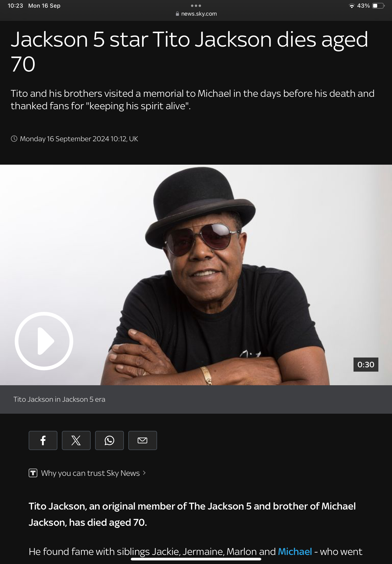The width and height of the screenshot is (392, 564).
Task: Tap the status bar time 10:23
Action: tap(15, 6)
